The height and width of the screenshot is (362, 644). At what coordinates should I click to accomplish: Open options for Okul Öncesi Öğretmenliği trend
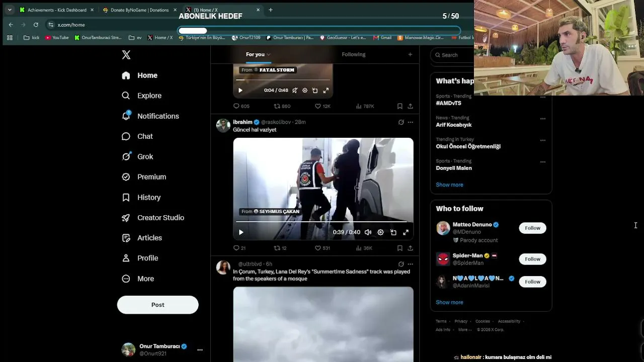543,140
